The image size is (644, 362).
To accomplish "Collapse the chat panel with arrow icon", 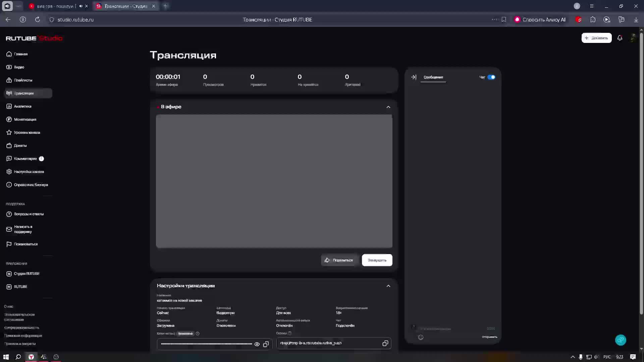I will pyautogui.click(x=414, y=77).
